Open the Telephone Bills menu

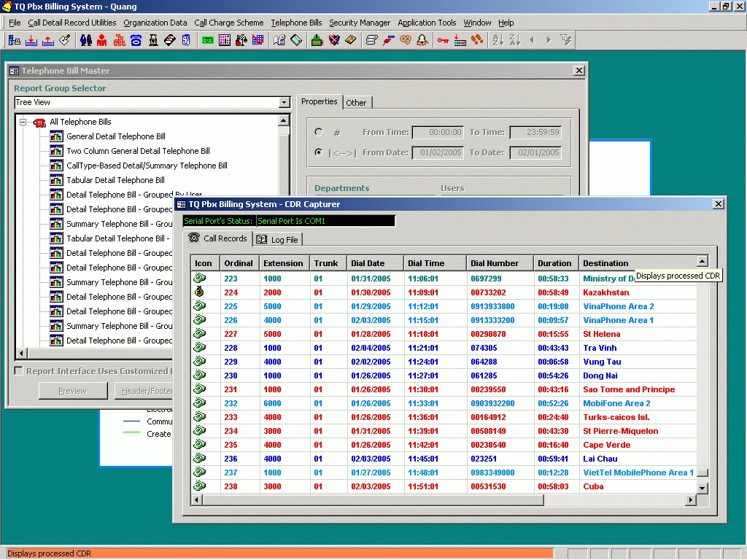coord(296,23)
